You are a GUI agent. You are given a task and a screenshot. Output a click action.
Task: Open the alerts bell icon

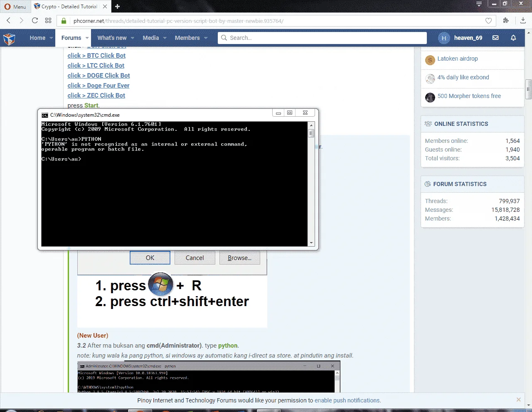513,38
